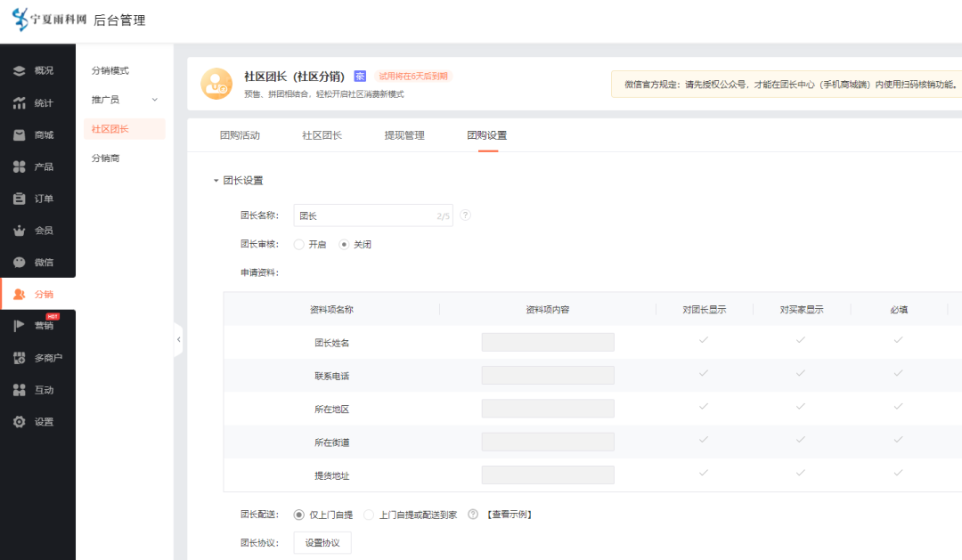
Task: Click the 所在街道 content field
Action: coord(548,442)
